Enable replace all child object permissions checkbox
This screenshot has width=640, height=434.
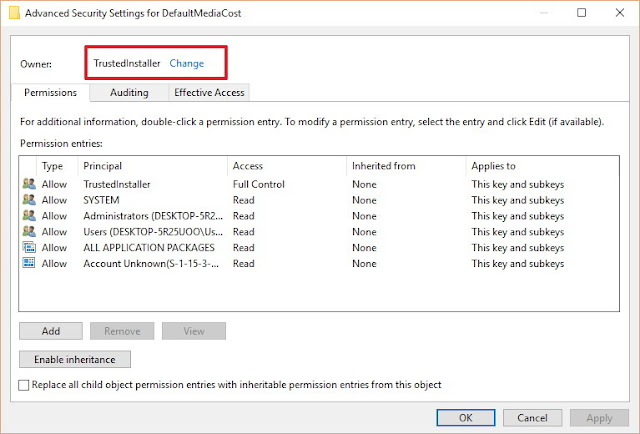click(24, 385)
